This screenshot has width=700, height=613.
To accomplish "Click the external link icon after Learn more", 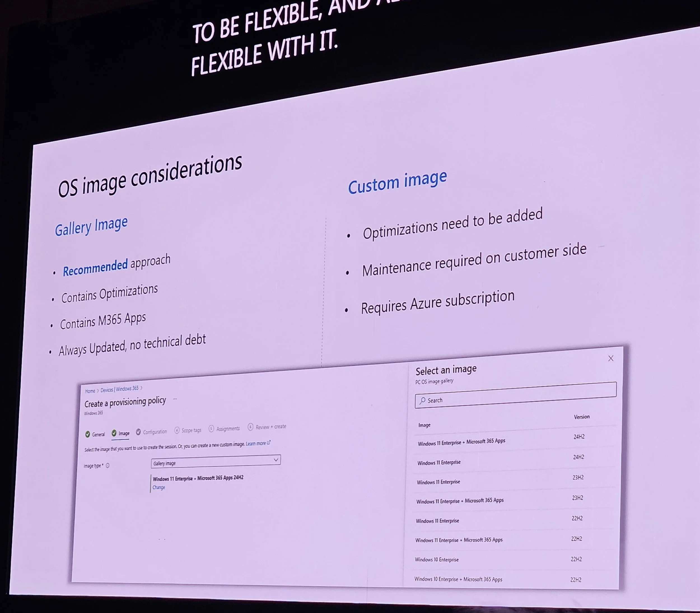I will click(x=269, y=443).
